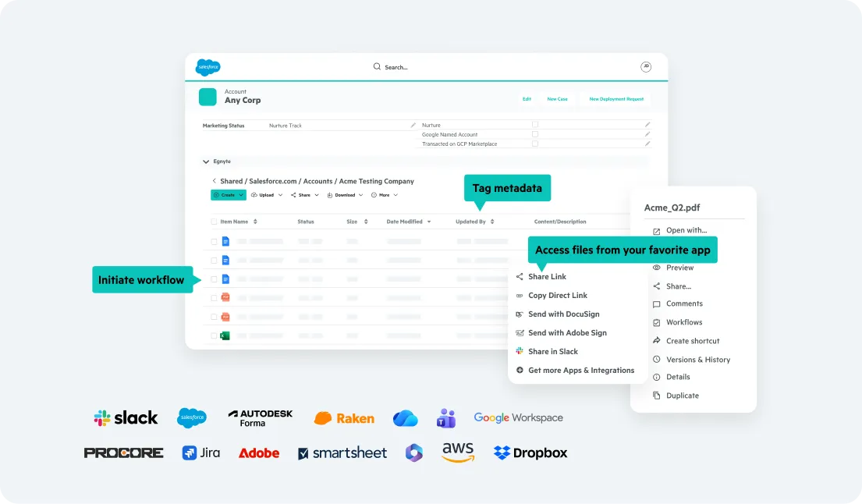
Task: Click the Microsoft Teams logo
Action: tap(446, 418)
